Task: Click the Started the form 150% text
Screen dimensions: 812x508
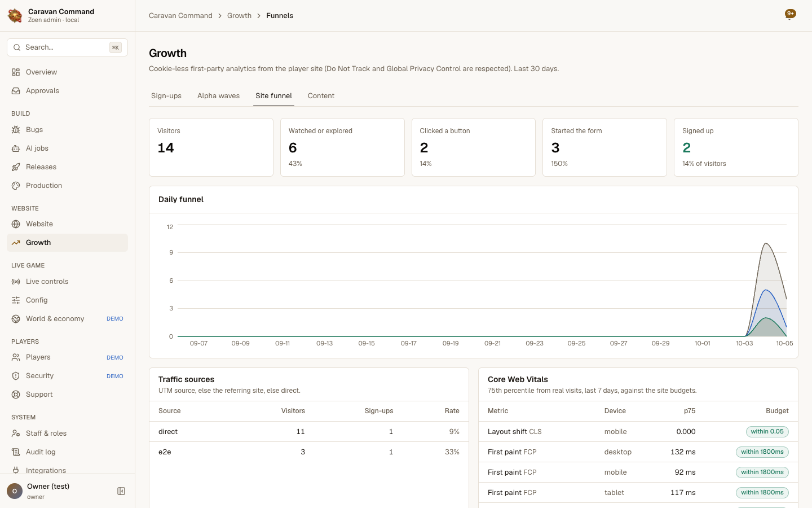Action: (x=559, y=164)
